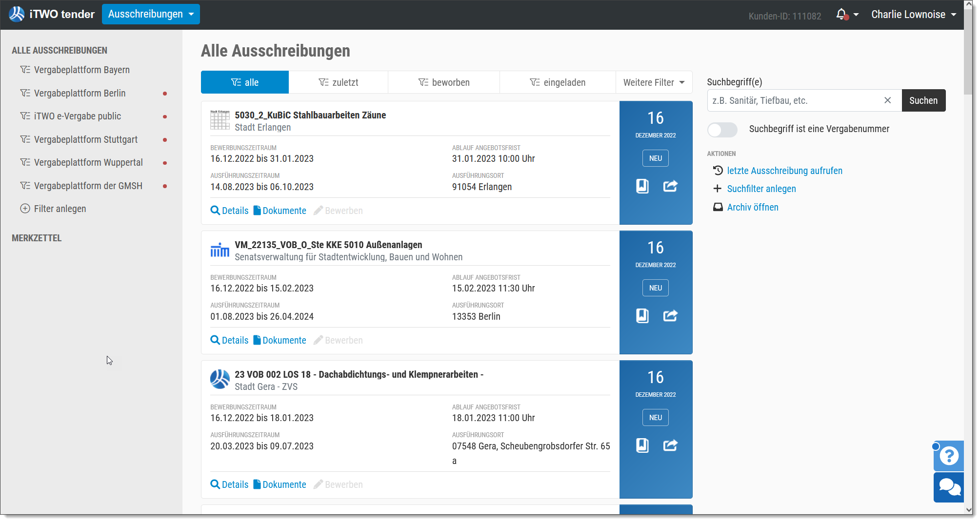Switch to the beworben tab
980x522 pixels.
(444, 82)
